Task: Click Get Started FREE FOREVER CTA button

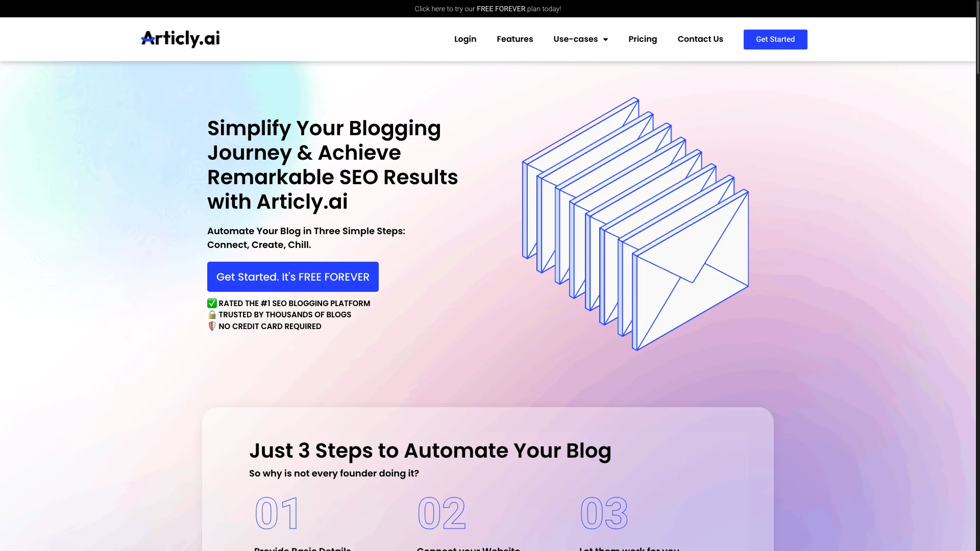Action: point(293,277)
